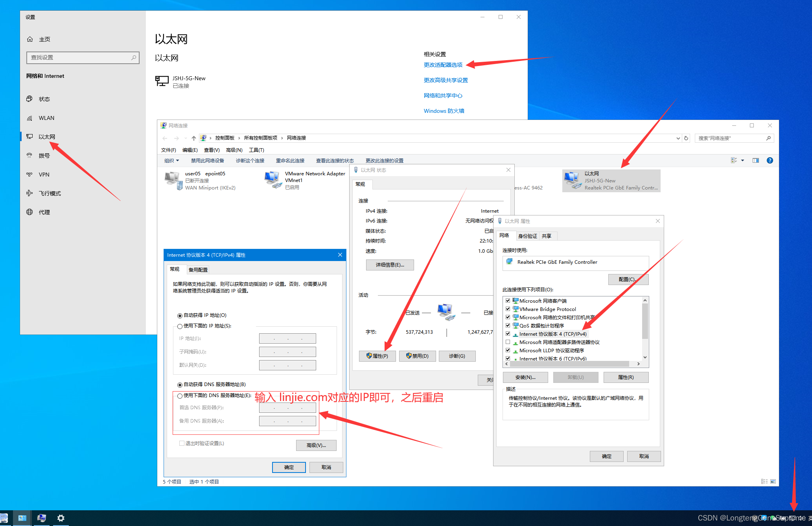This screenshot has height=526, width=812.
Task: Open the VPN settings sidebar icon
Action: 30,175
